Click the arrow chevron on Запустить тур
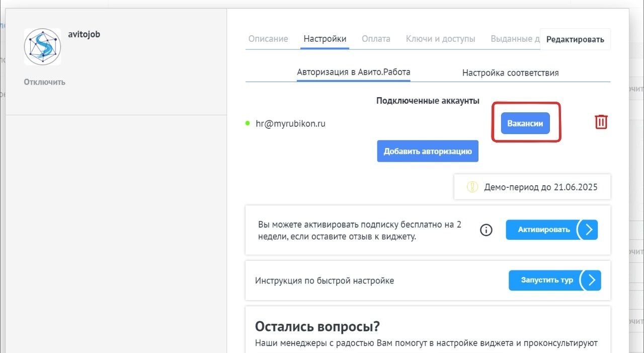644x353 pixels. [593, 280]
